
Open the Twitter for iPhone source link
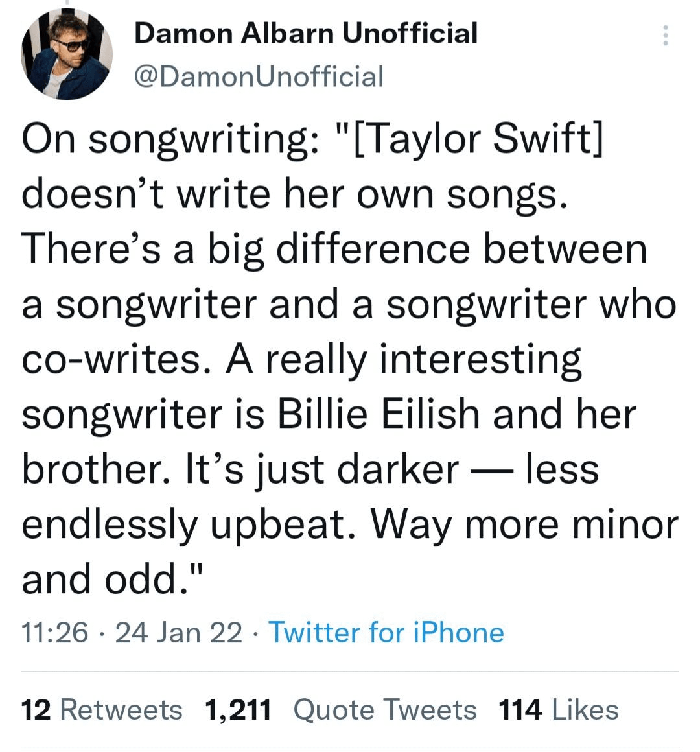pyautogui.click(x=386, y=632)
